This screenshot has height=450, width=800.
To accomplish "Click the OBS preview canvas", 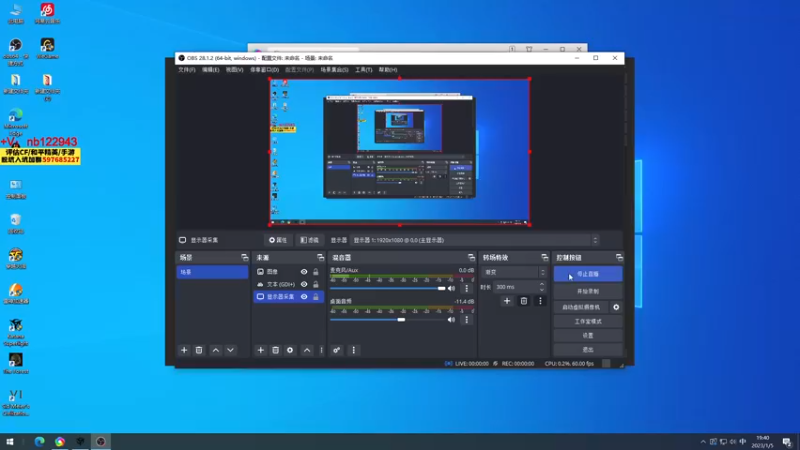I will click(x=399, y=152).
